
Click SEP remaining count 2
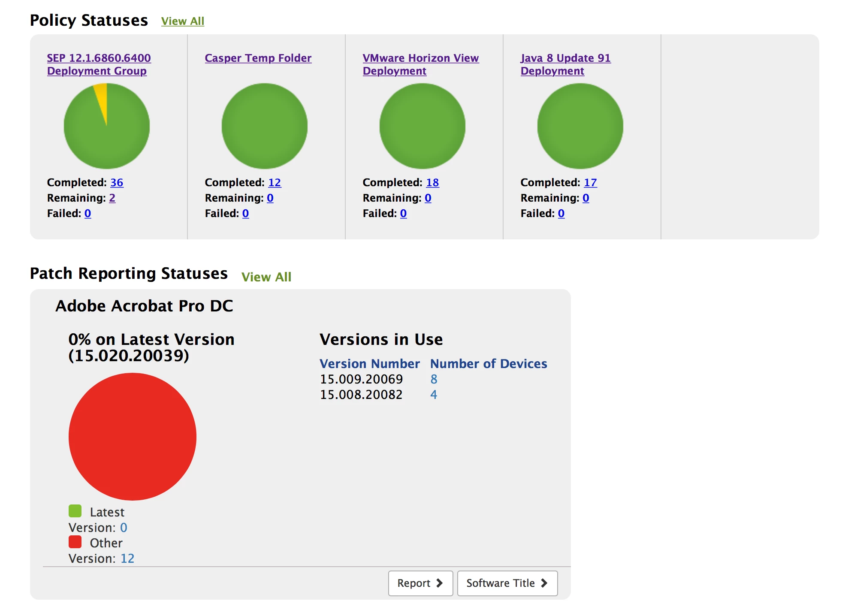coord(112,198)
